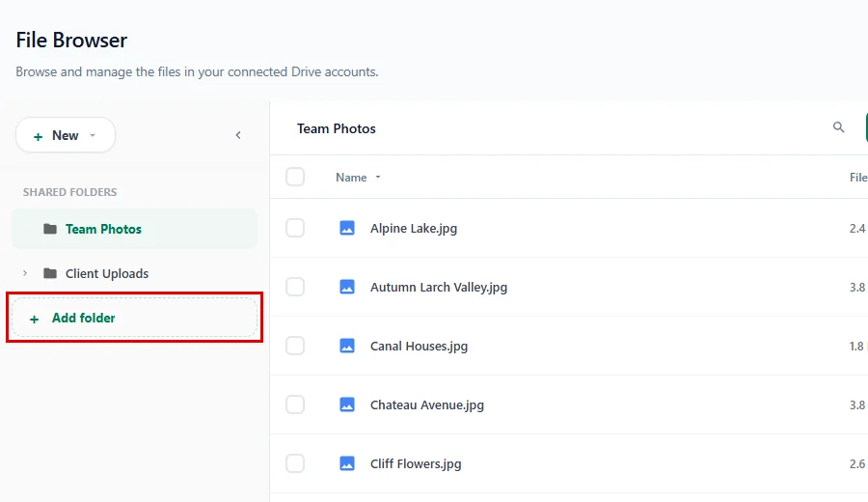Check the box for Chateau Avenue.jpg
This screenshot has height=502, width=868.
pyautogui.click(x=295, y=404)
